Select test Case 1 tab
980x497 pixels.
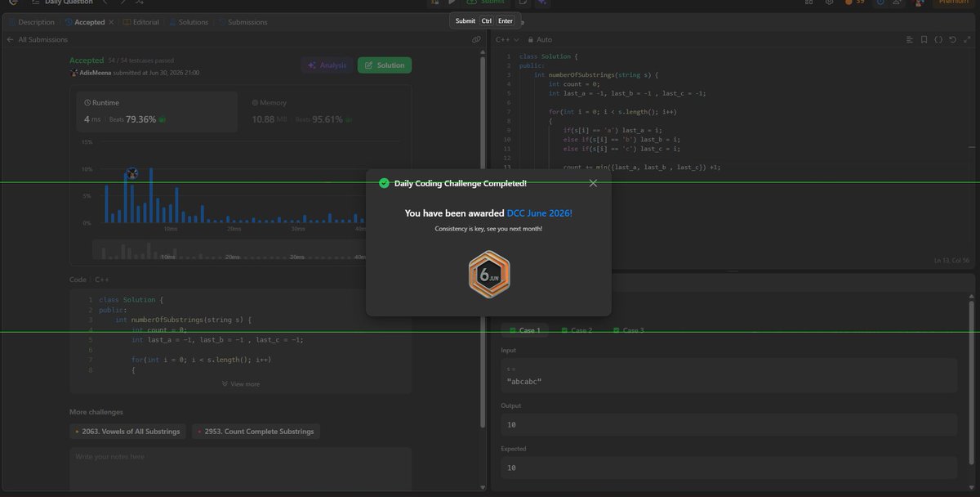point(526,330)
